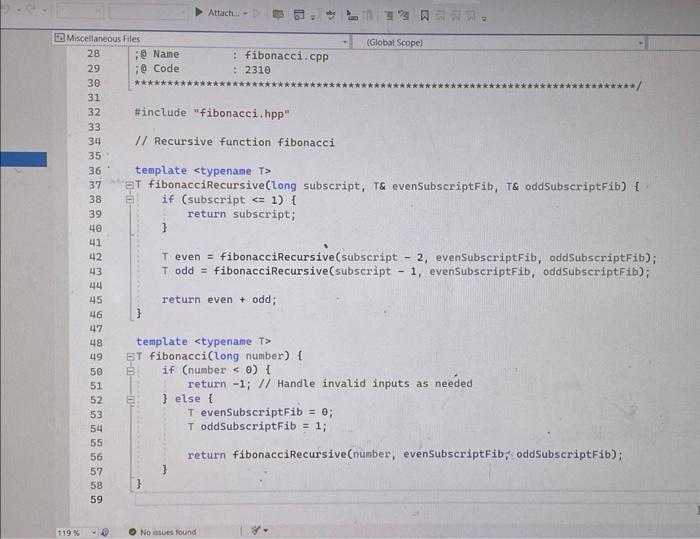Screen dimensions: 700x539
Task: Collapse the else block at line 52
Action: (x=130, y=399)
